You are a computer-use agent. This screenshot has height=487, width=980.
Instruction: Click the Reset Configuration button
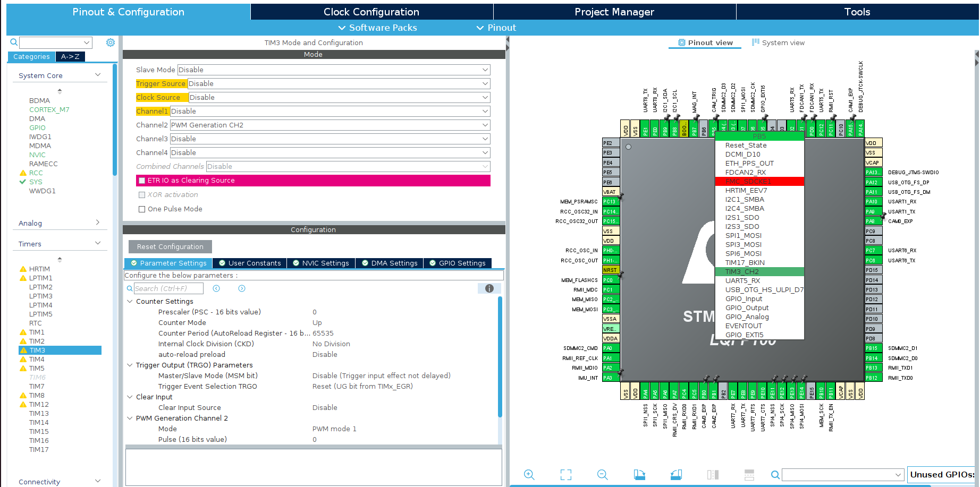(170, 246)
